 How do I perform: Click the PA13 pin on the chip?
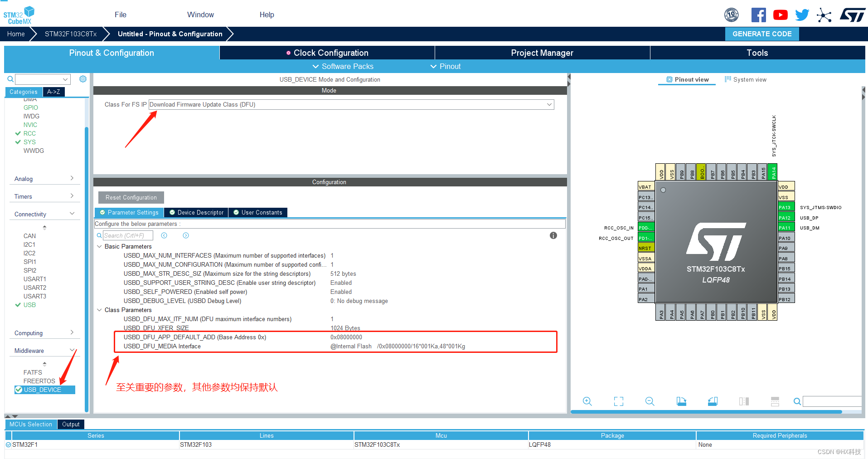786,207
